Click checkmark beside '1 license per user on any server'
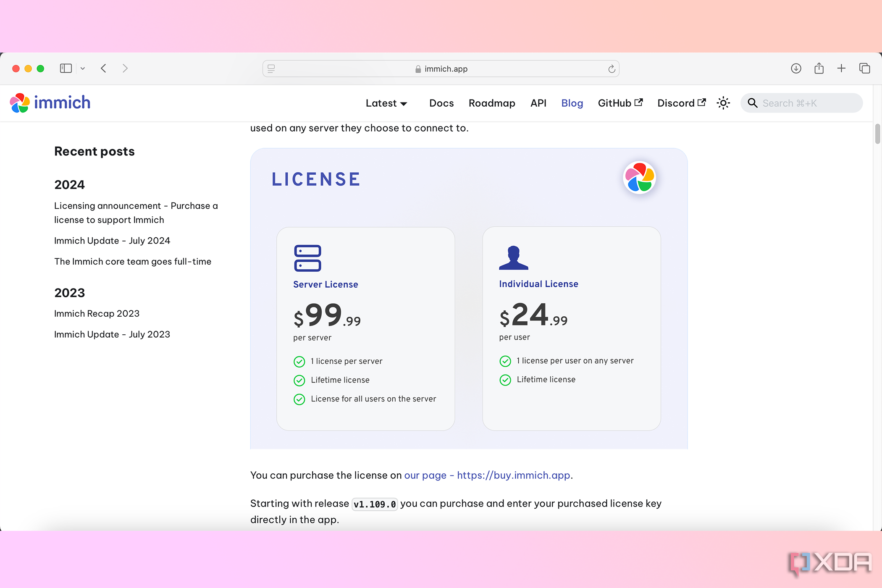Image resolution: width=882 pixels, height=588 pixels. [505, 361]
